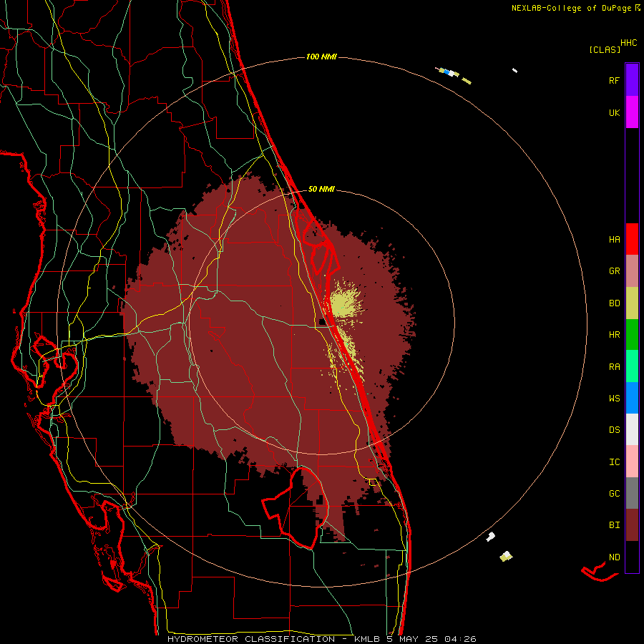Click the purple RF legend color swatch
Screen dimensions: 644x644
tap(632, 80)
